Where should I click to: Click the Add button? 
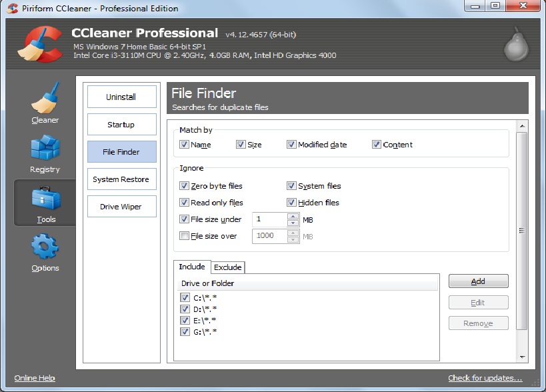tap(478, 281)
